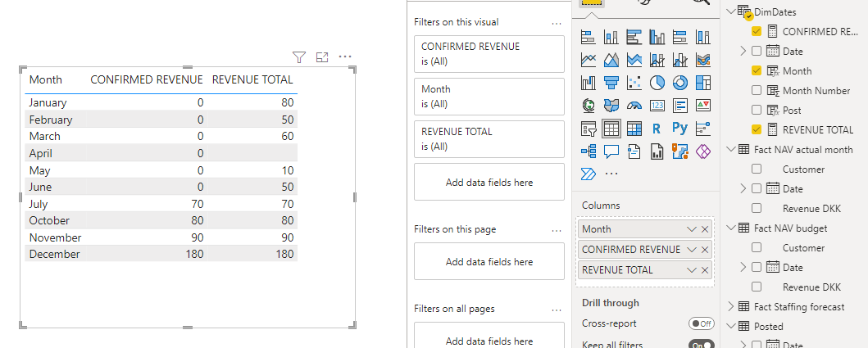Check Customer under Fact NAV actual month
This screenshot has width=868, height=348.
pyautogui.click(x=757, y=169)
